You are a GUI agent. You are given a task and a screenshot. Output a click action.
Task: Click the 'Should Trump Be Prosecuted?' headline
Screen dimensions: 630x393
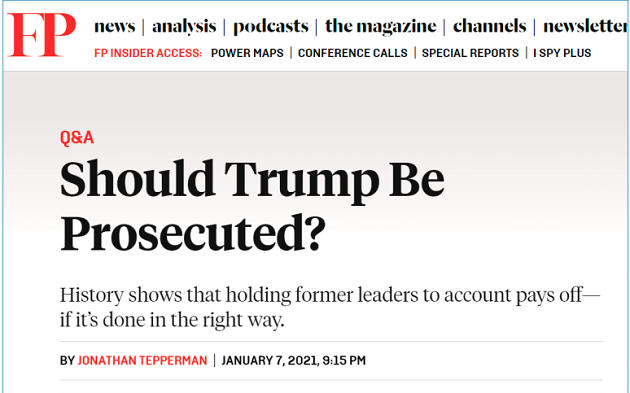[x=252, y=206]
